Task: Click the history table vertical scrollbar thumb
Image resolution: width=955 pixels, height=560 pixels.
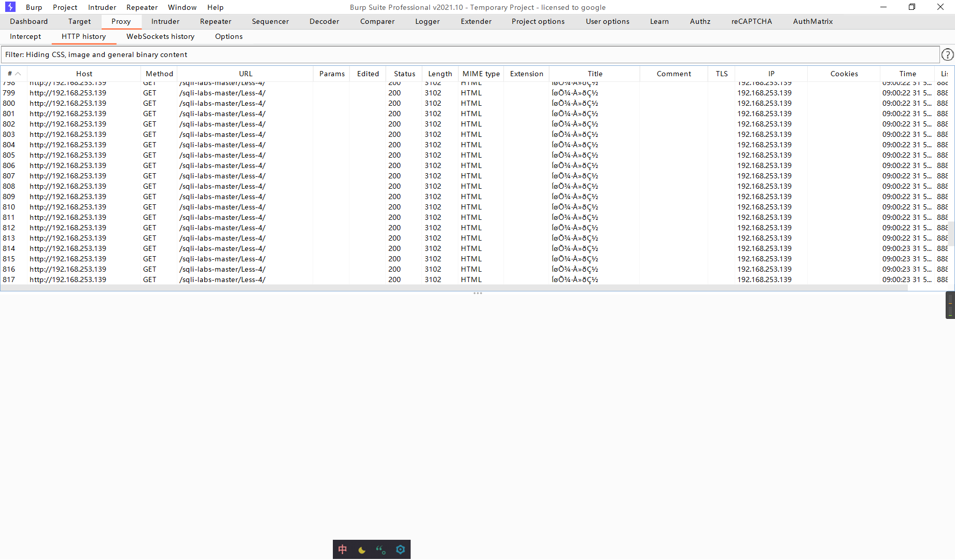Action: click(951, 233)
